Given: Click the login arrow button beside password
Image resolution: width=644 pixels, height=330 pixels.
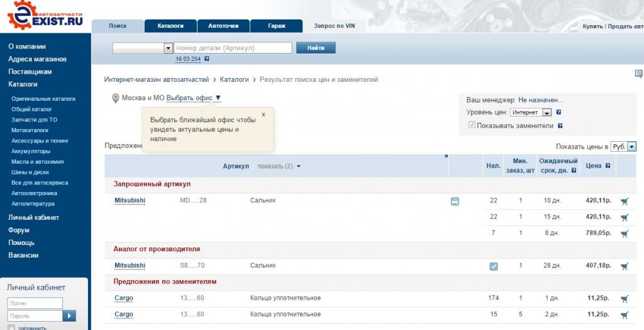Looking at the screenshot, I should coord(70,316).
